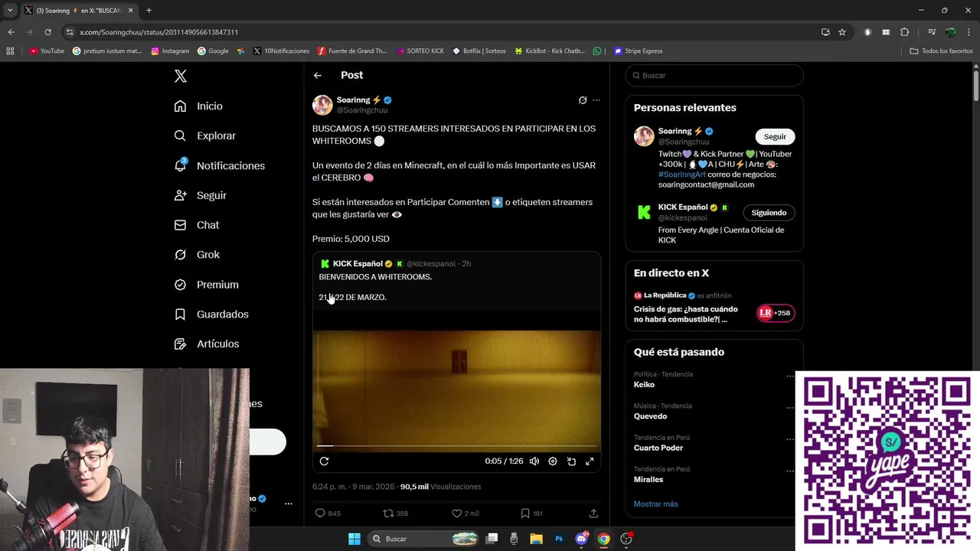This screenshot has height=551, width=980.
Task: Go back using the Post back arrow
Action: pyautogui.click(x=318, y=75)
